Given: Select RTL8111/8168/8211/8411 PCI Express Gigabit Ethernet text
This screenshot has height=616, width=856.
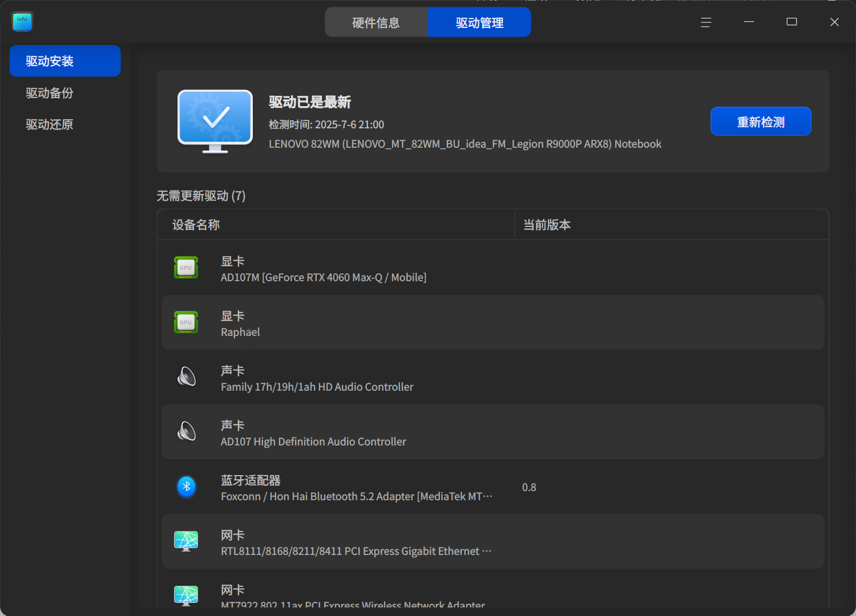Looking at the screenshot, I should (x=356, y=552).
